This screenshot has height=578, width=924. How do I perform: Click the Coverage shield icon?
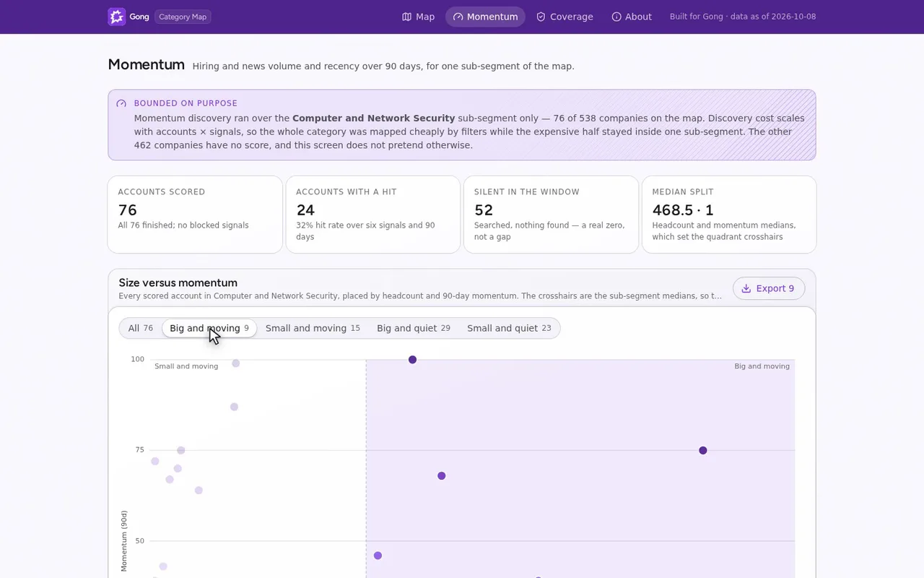pyautogui.click(x=541, y=17)
